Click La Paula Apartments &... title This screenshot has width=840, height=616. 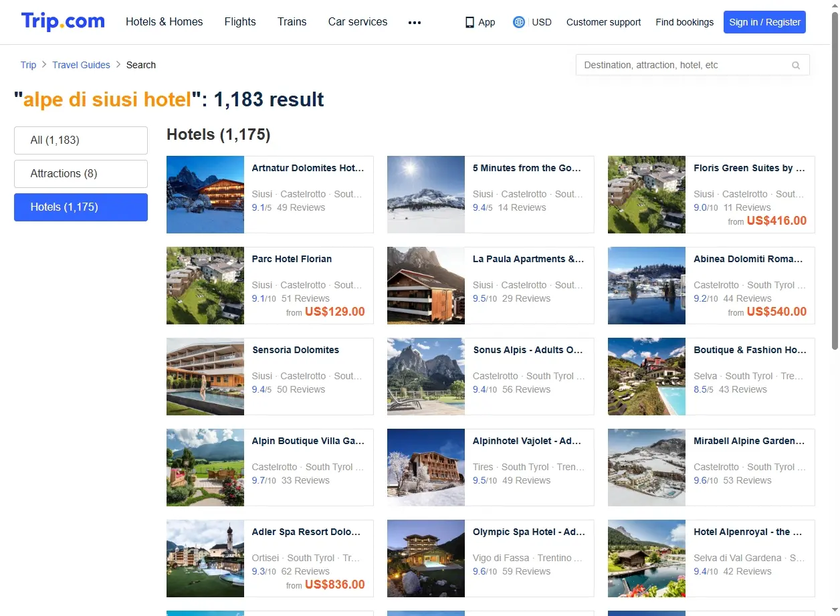(528, 259)
